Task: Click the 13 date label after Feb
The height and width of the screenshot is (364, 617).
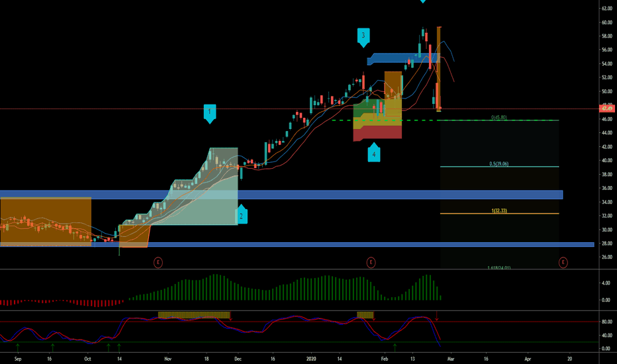Action: pyautogui.click(x=412, y=359)
